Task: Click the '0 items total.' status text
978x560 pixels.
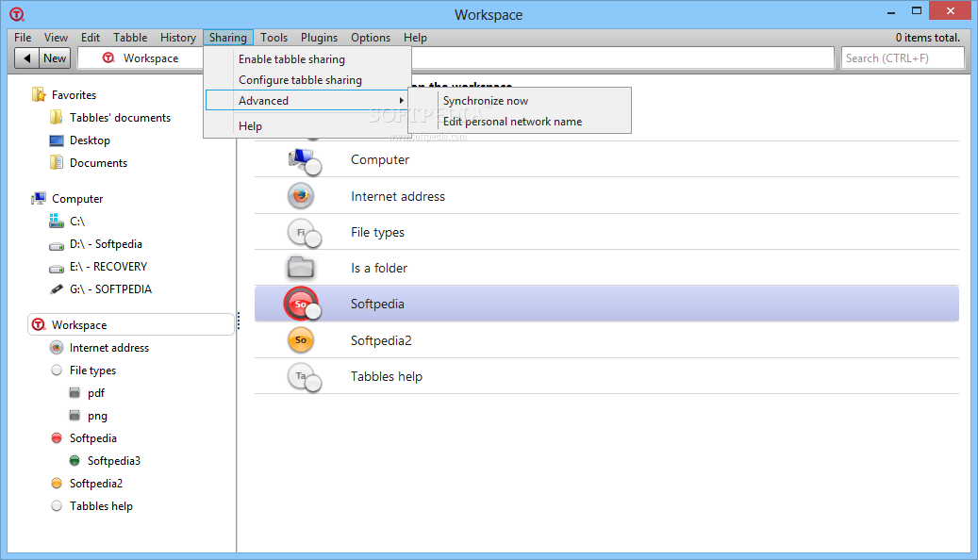Action: 927,38
